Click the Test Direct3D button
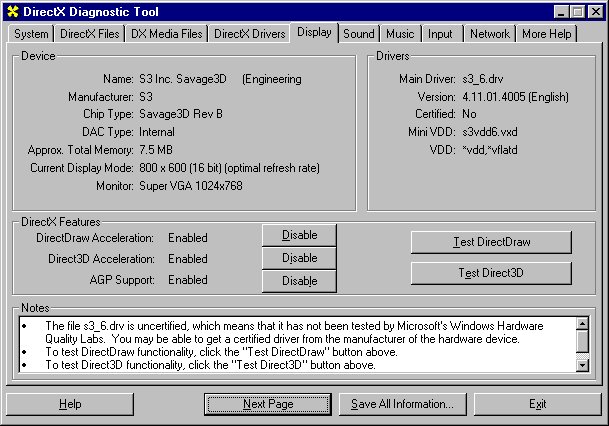Viewport: 609px width, 426px height. click(x=491, y=273)
